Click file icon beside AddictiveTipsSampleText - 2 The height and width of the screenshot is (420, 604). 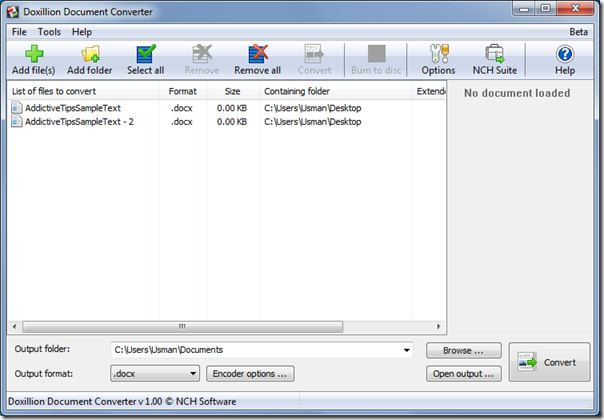pyautogui.click(x=17, y=121)
